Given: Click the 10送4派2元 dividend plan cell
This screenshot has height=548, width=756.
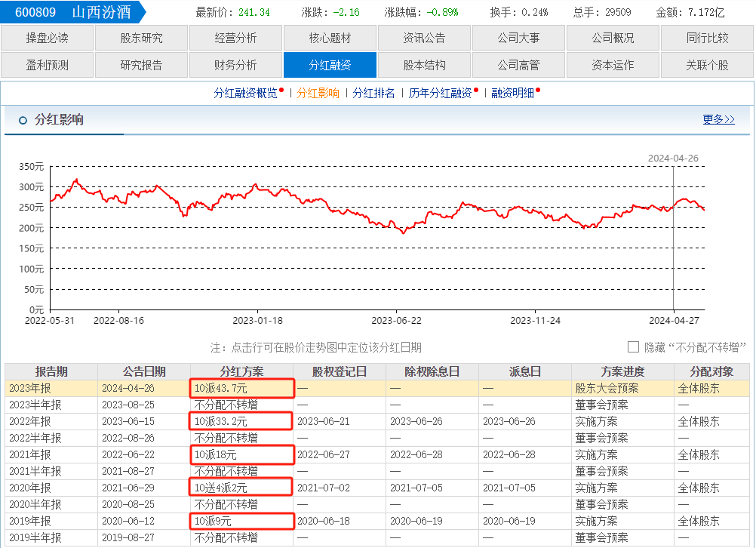Looking at the screenshot, I should point(241,488).
